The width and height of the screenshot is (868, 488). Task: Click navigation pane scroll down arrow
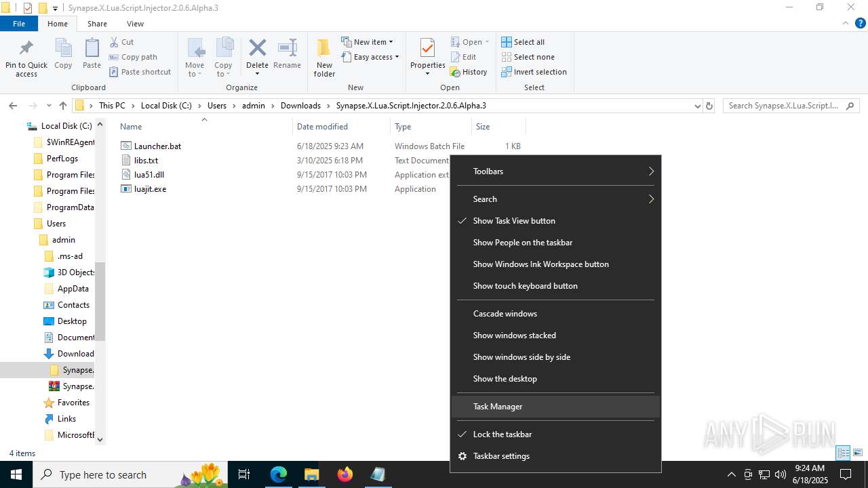tap(100, 439)
